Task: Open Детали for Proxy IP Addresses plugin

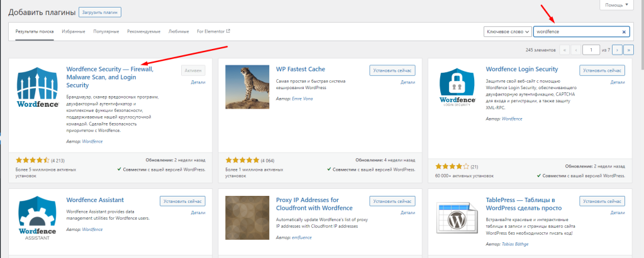Action: coord(408,213)
